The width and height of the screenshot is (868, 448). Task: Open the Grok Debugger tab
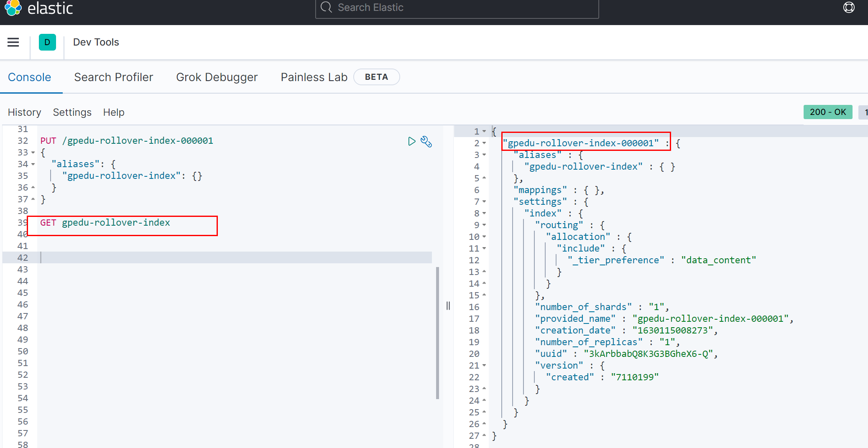click(217, 77)
